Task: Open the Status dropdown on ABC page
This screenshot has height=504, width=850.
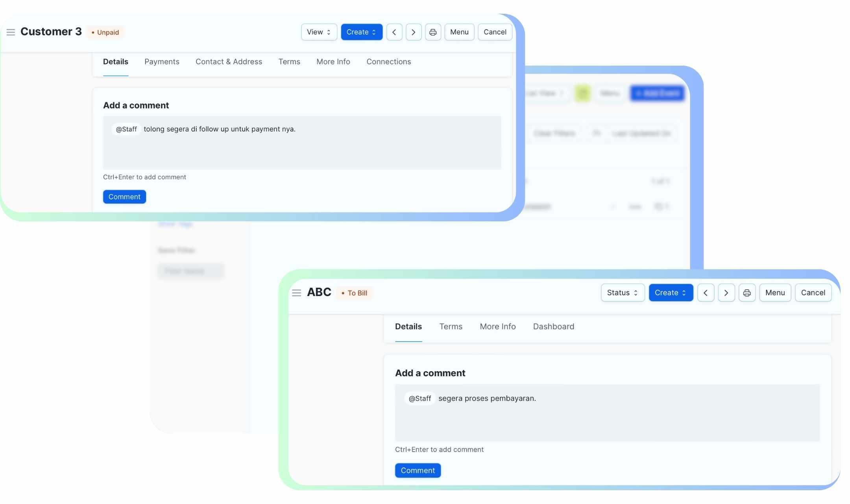Action: (622, 292)
